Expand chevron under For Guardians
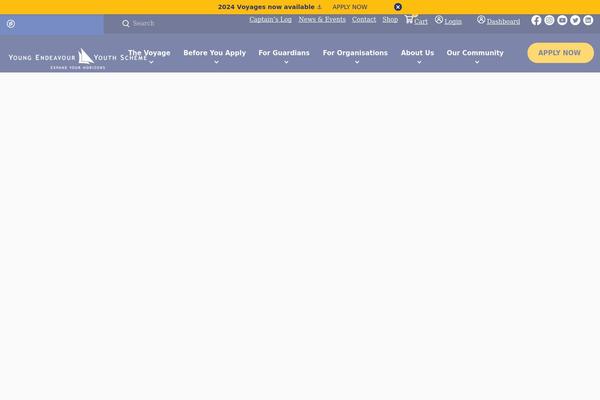Image resolution: width=600 pixels, height=400 pixels. (286, 62)
